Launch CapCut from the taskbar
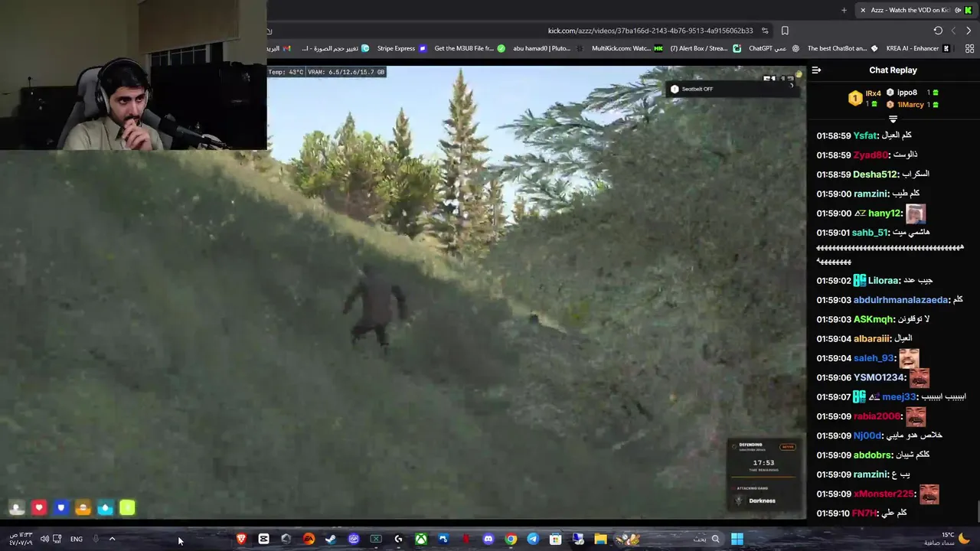Screen dimensions: 980x551 tap(263, 539)
